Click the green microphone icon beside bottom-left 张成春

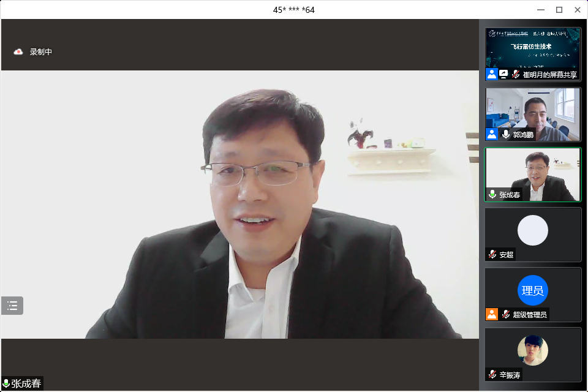(x=6, y=383)
